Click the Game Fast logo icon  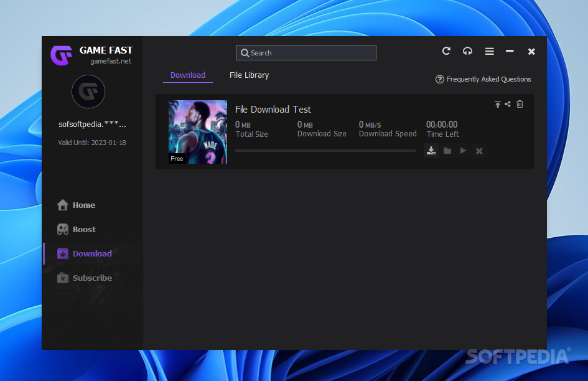61,55
